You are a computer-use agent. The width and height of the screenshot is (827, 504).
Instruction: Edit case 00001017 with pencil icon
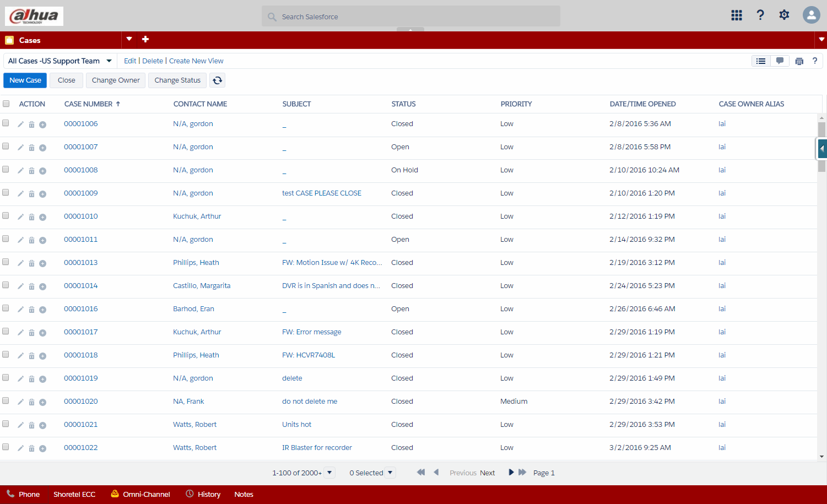(20, 333)
